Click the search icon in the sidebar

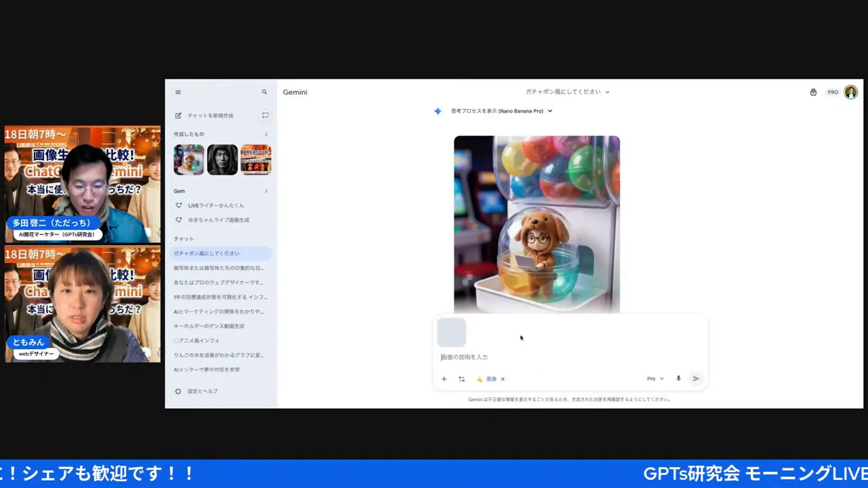pos(264,92)
